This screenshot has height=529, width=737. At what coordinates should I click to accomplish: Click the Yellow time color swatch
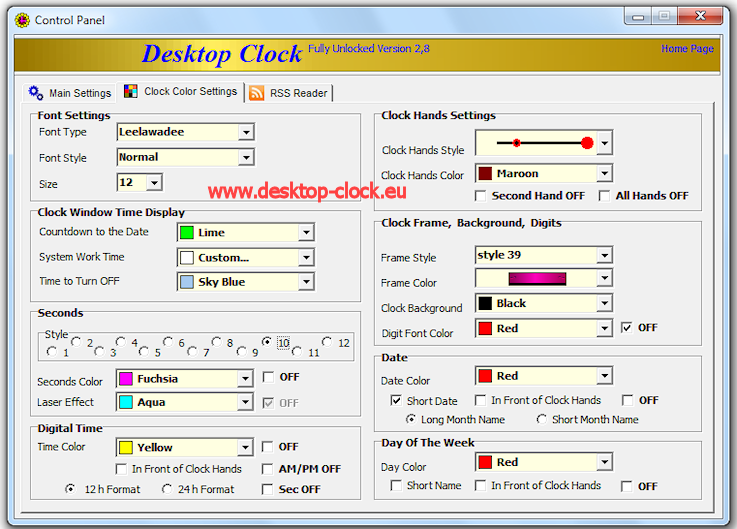tap(125, 447)
